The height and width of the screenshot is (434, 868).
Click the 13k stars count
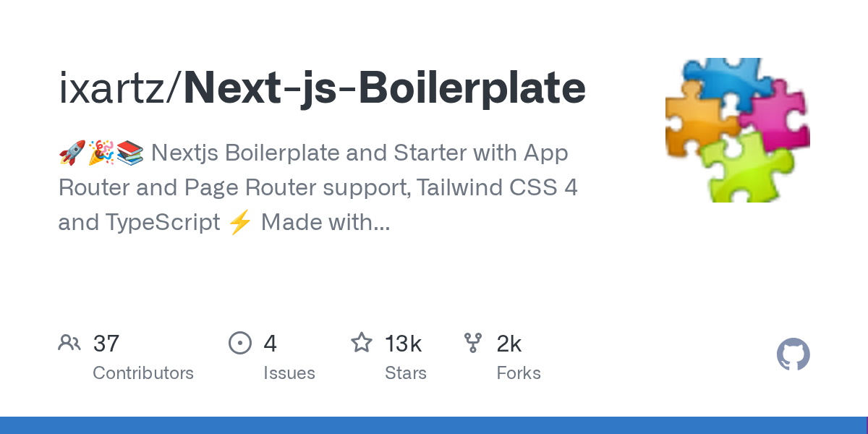click(403, 344)
